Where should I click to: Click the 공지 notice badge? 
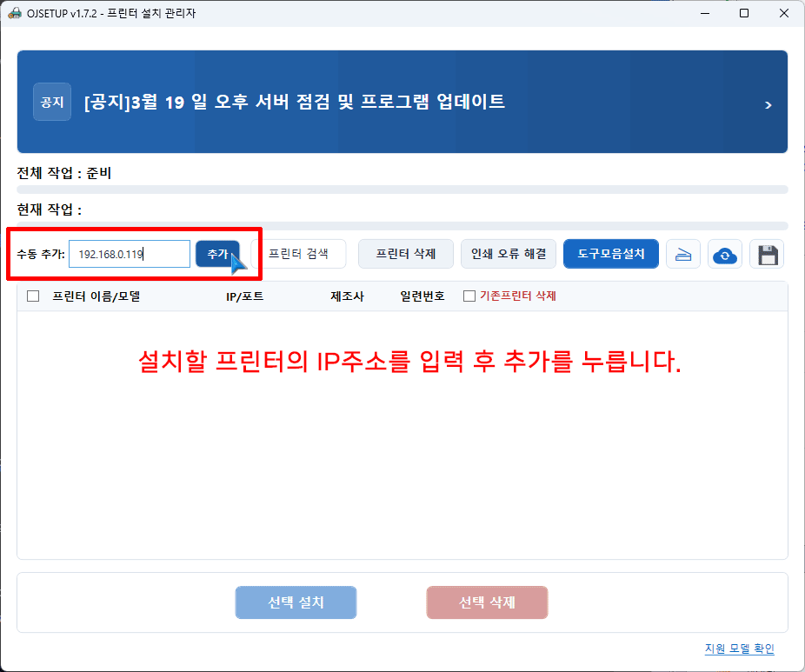(52, 102)
